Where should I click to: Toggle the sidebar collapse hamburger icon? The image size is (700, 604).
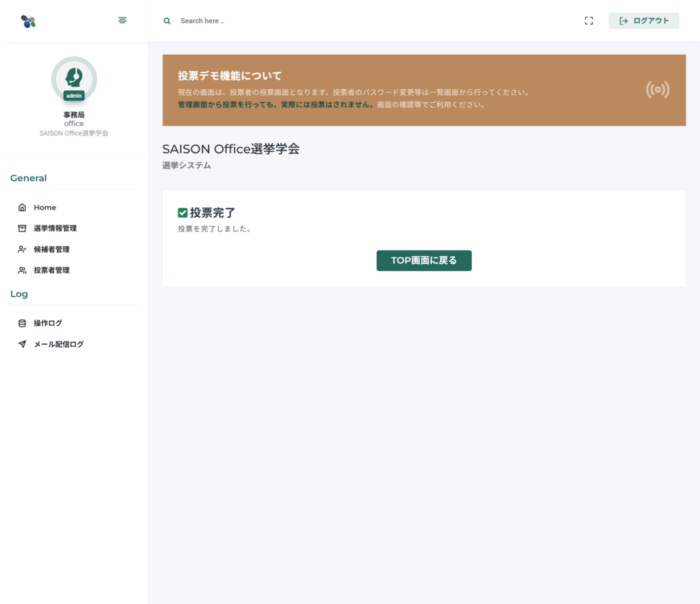(x=122, y=20)
